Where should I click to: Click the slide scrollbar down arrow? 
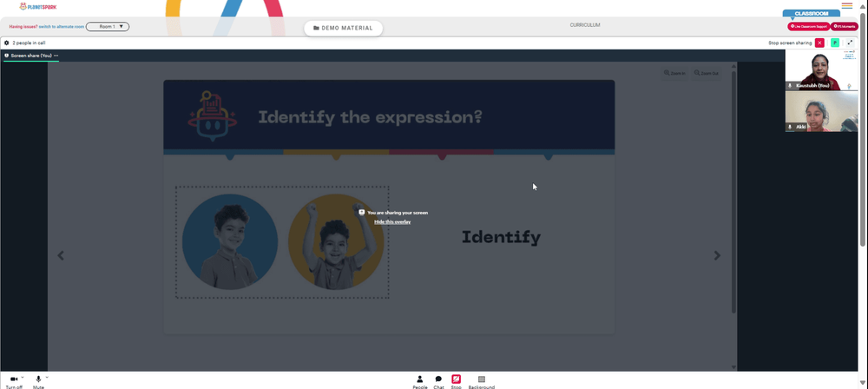734,366
